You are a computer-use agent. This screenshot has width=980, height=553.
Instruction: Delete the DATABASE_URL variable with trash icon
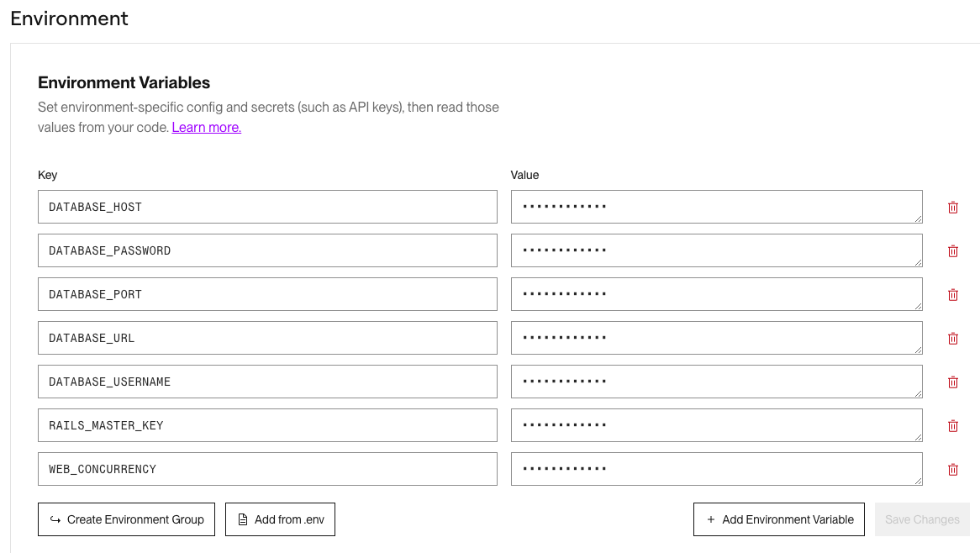pyautogui.click(x=953, y=339)
